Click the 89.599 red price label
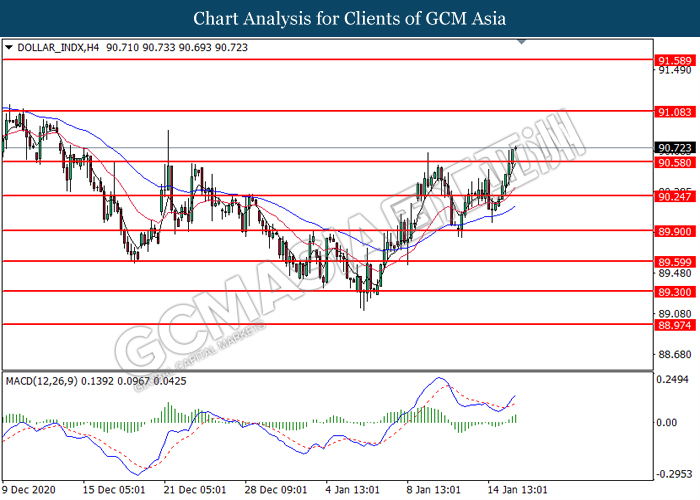The width and height of the screenshot is (700, 500). (x=673, y=261)
